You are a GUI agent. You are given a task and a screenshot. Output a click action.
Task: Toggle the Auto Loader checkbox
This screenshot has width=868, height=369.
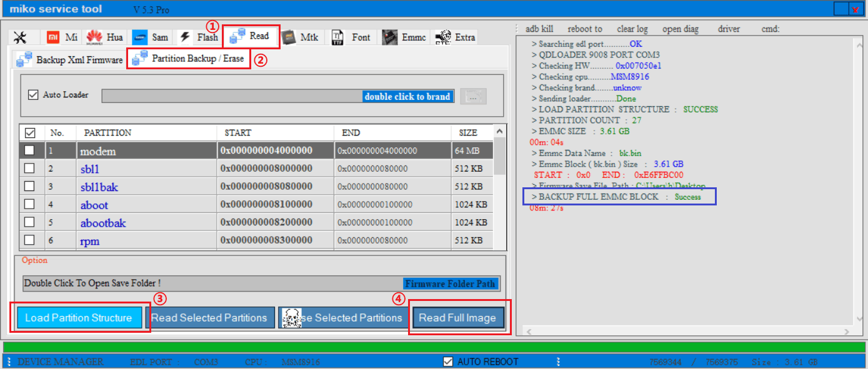(34, 95)
